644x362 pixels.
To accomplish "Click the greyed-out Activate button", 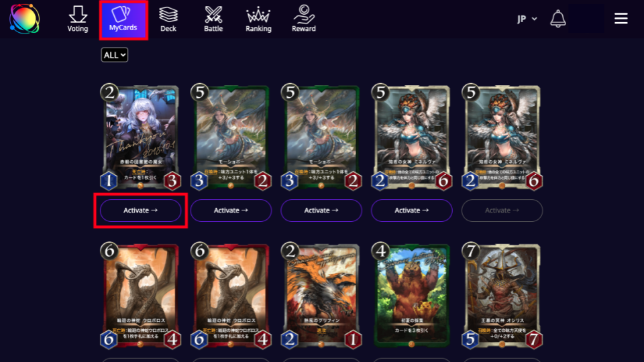I will (502, 210).
